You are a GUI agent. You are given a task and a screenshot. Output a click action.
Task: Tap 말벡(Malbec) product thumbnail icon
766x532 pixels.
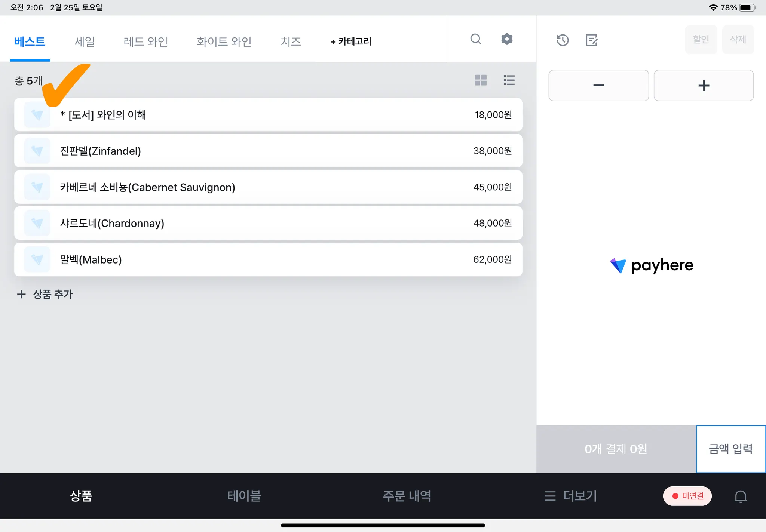(x=37, y=259)
